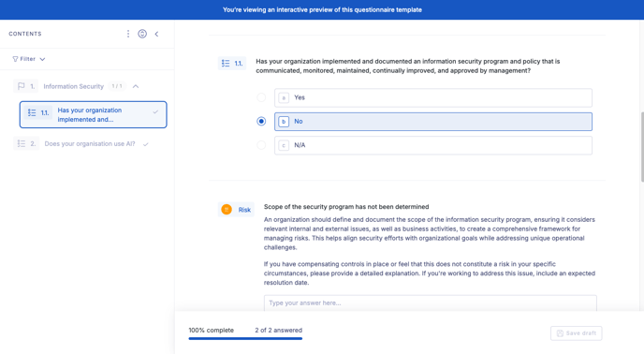The image size is (644, 354).
Task: Click the checkmark beside 'Does your organisation use AI?'
Action: pos(145,144)
